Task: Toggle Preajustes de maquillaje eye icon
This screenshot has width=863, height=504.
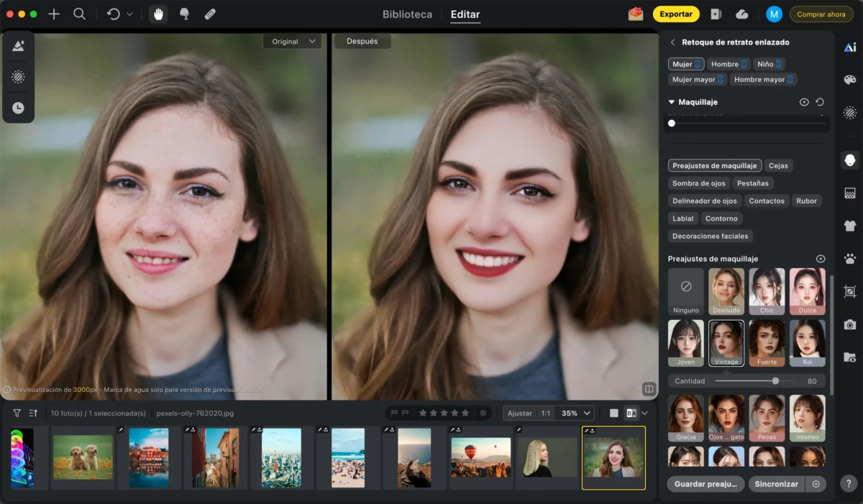Action: pyautogui.click(x=821, y=259)
